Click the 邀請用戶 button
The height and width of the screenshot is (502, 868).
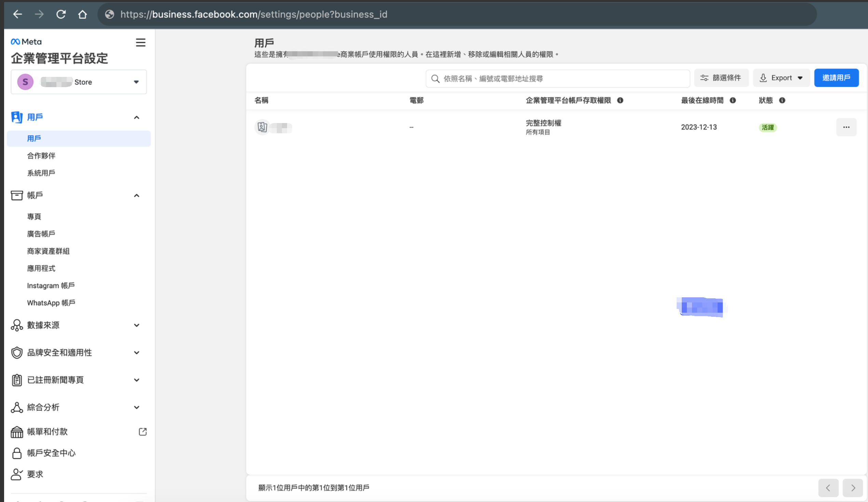coord(836,78)
